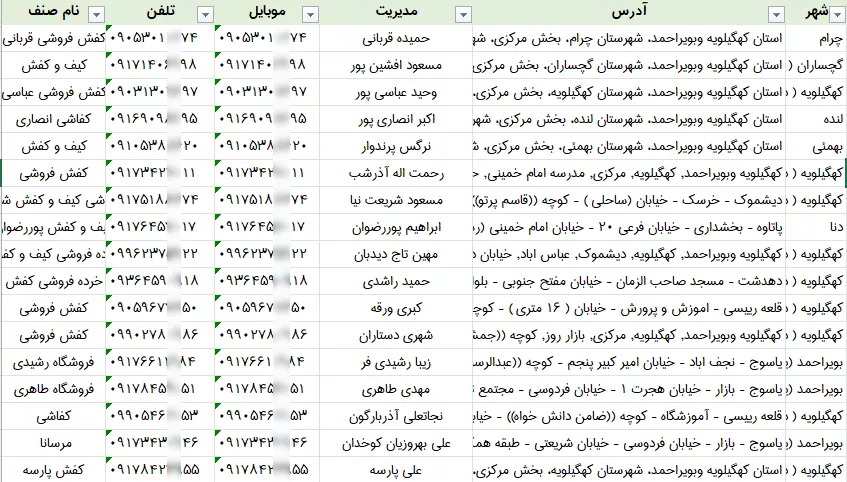Select the مدیریت column header
847x482 pixels.
coord(396,12)
